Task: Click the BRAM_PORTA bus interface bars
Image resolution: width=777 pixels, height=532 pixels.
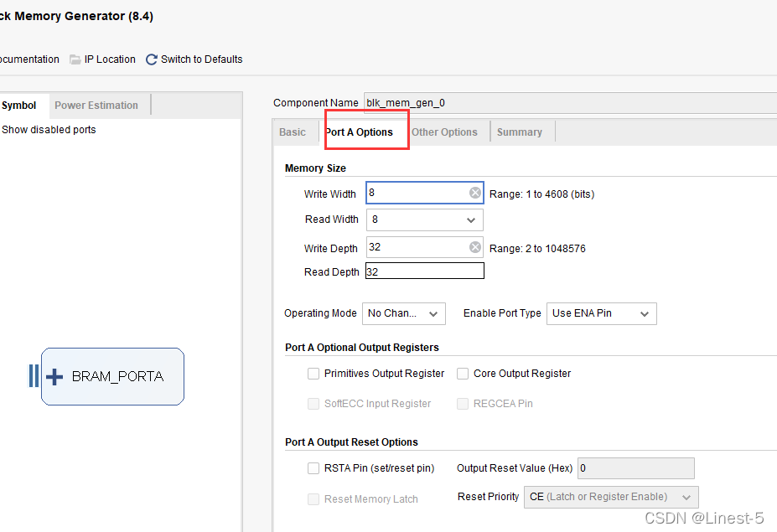Action: point(34,375)
